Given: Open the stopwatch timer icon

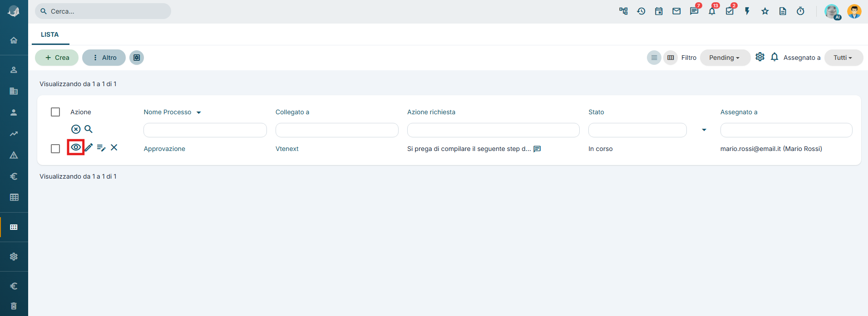Looking at the screenshot, I should pyautogui.click(x=800, y=11).
